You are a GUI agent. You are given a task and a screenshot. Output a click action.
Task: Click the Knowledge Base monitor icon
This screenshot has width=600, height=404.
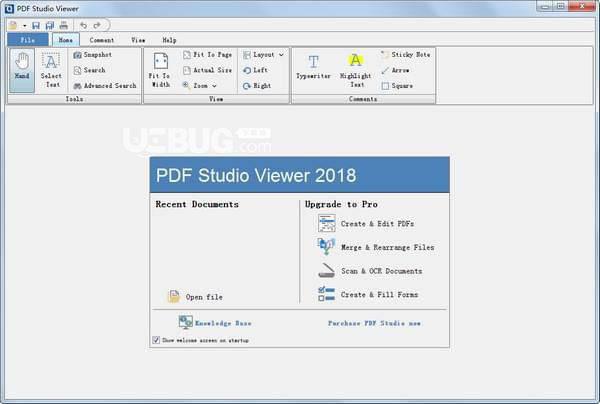(186, 322)
